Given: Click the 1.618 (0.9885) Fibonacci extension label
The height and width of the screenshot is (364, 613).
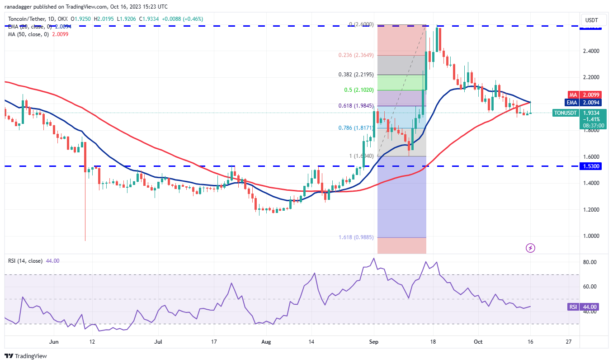Looking at the screenshot, I should click(356, 236).
